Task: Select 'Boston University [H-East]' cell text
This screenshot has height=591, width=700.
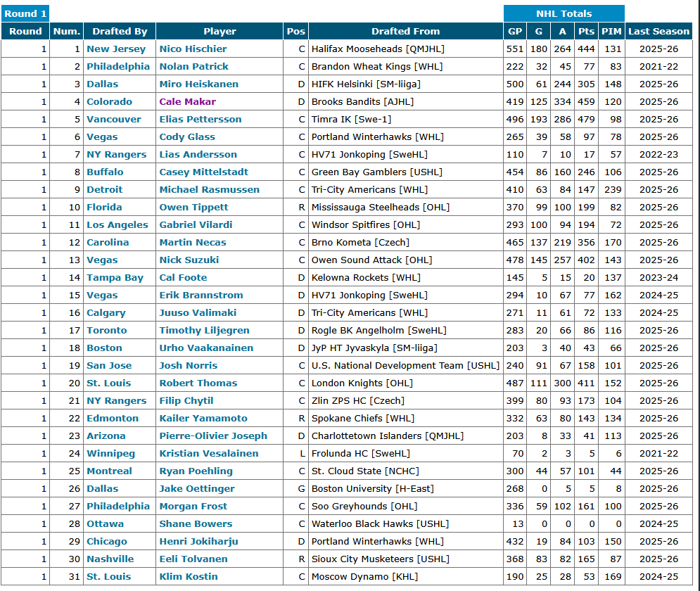Action: [373, 488]
